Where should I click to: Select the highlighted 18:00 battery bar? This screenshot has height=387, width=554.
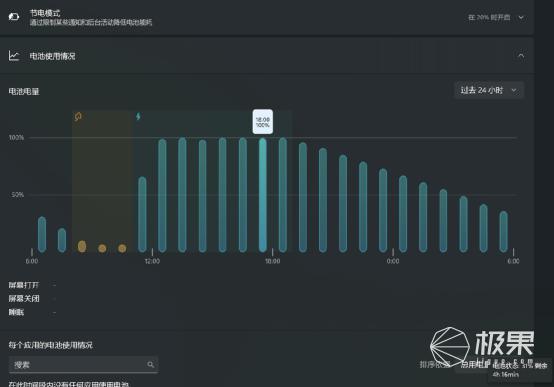coord(263,195)
